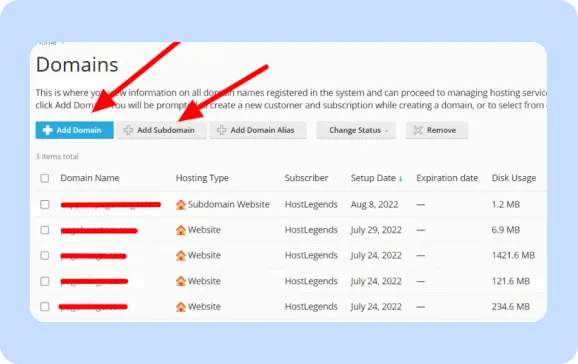Click the house icon in July 29 row
The width and height of the screenshot is (578, 364).
tap(181, 230)
